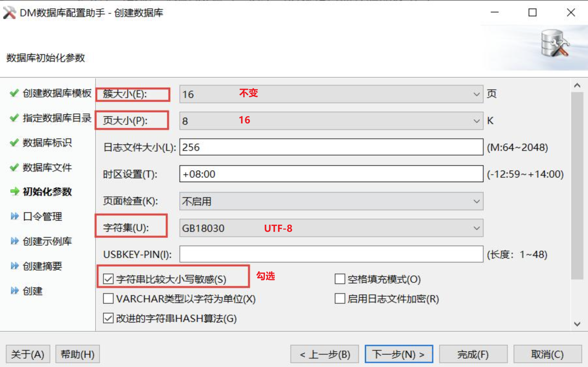
Task: Toggle 改进的字符串HASH算法 checkbox
Action: pyautogui.click(x=108, y=318)
